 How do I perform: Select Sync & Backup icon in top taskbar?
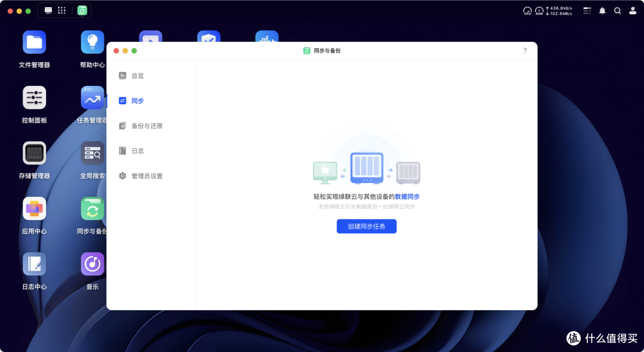(82, 11)
